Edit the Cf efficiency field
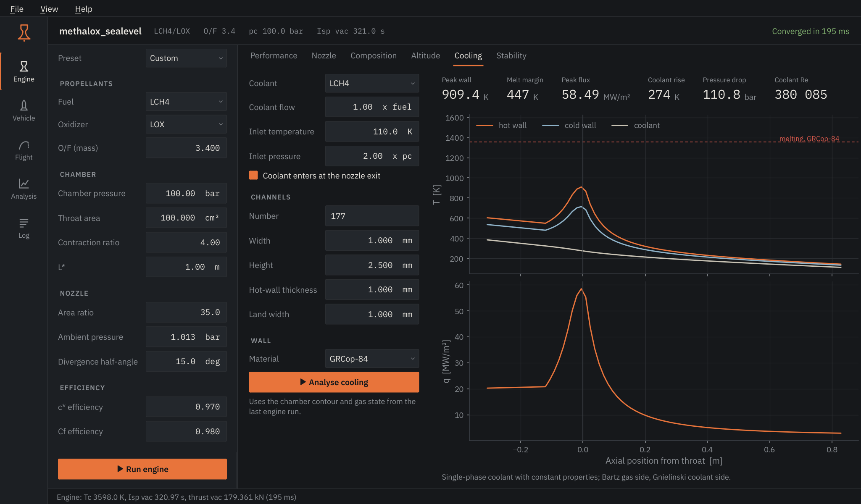 pyautogui.click(x=186, y=431)
